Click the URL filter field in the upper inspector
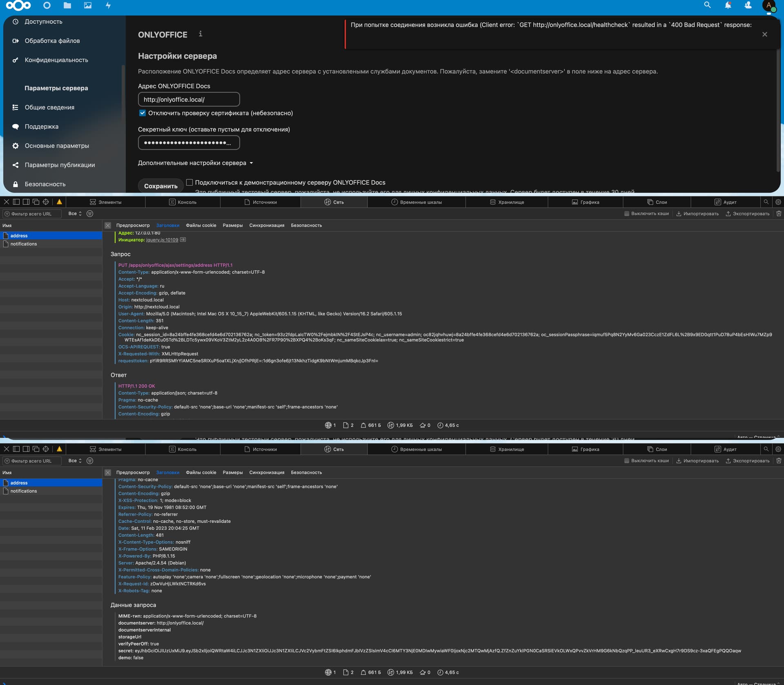This screenshot has width=784, height=685. click(x=32, y=214)
